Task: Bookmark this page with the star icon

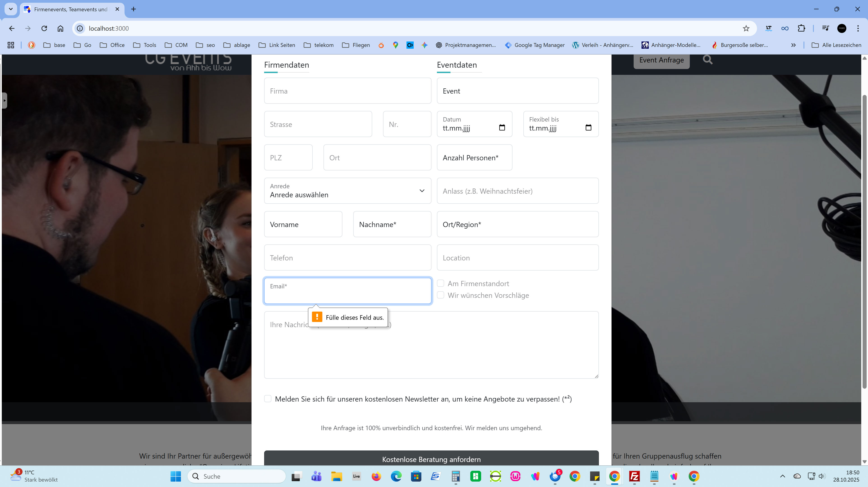Action: coord(746,29)
